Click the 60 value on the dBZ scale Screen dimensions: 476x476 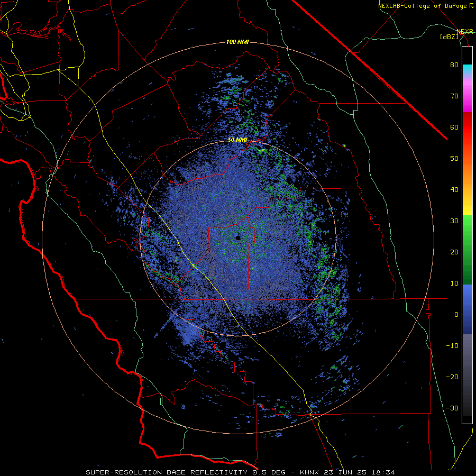point(454,127)
